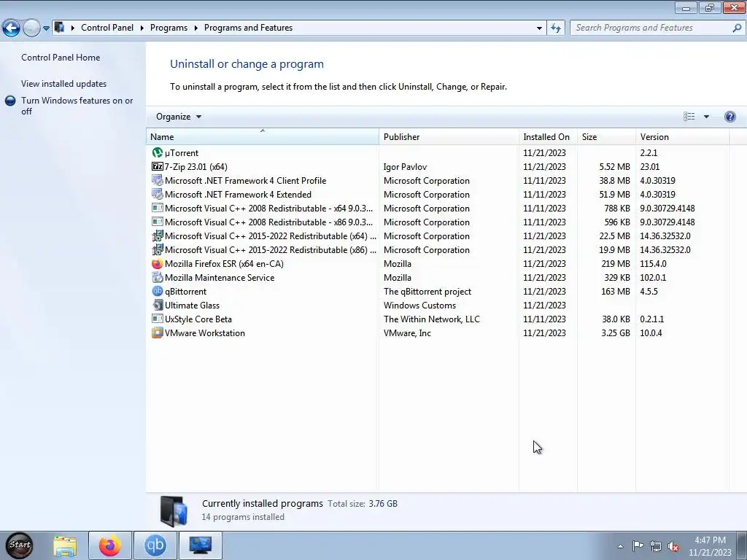Click the Visual C++ 2015-2022 (x64) icon
Viewport: 747px width, 560px height.
[x=158, y=236]
